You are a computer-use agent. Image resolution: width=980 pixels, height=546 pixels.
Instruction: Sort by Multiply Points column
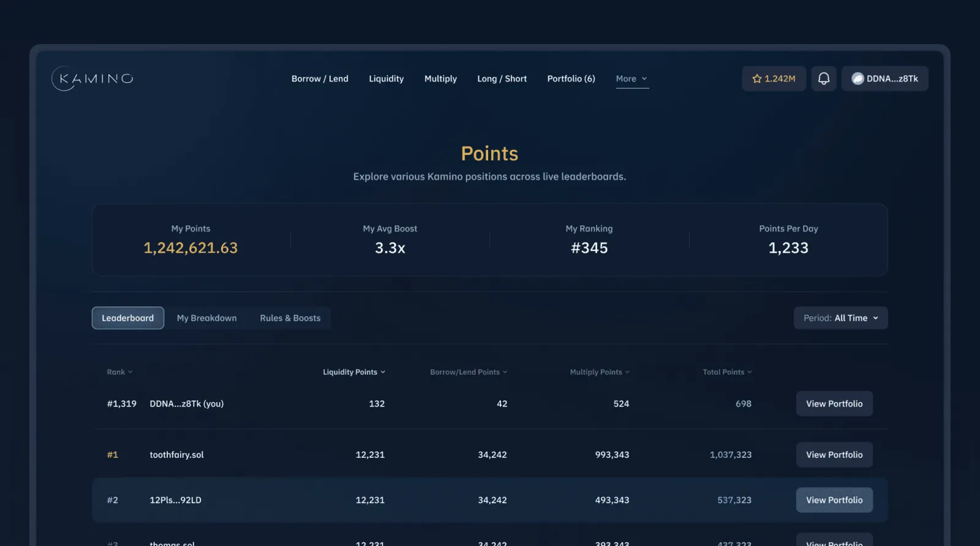(600, 372)
